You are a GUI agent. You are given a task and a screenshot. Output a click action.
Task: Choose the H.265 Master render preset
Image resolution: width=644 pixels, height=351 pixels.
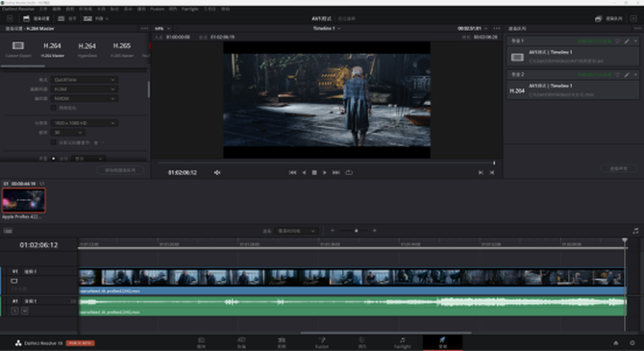(121, 48)
